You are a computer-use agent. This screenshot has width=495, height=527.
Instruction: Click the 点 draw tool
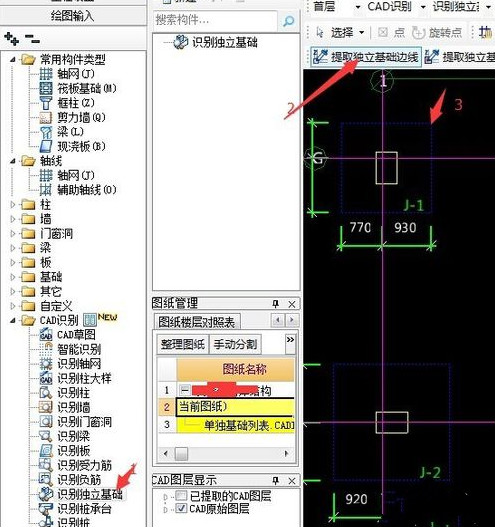(391, 32)
